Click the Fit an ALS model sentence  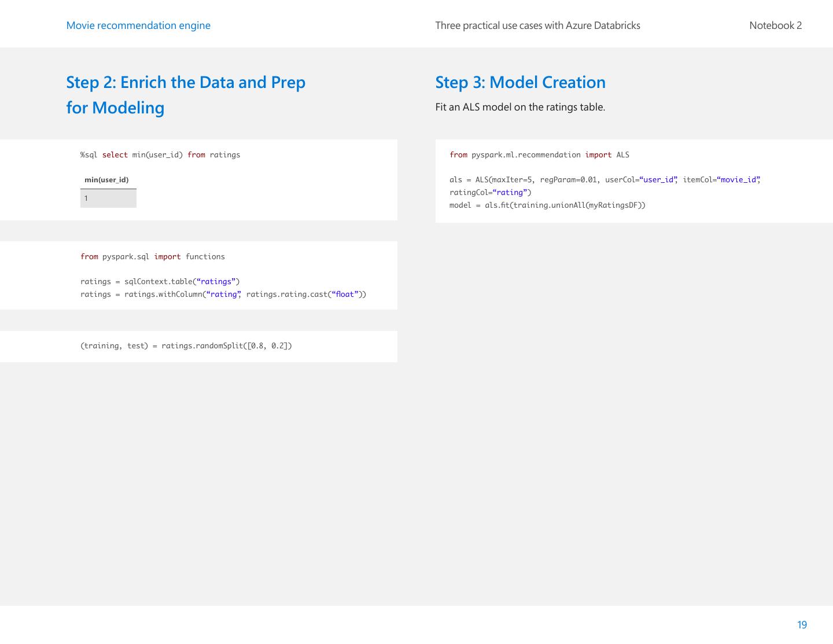[520, 107]
